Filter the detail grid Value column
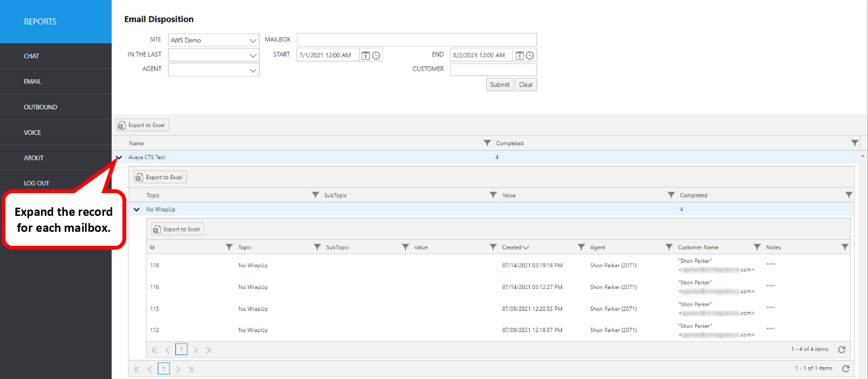868x379 pixels. [493, 247]
